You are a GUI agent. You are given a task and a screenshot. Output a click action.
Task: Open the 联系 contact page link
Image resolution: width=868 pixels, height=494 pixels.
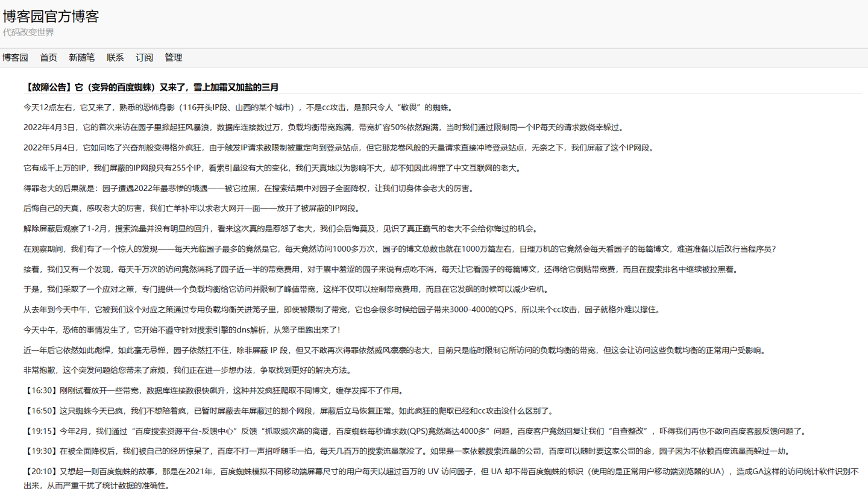coord(115,57)
